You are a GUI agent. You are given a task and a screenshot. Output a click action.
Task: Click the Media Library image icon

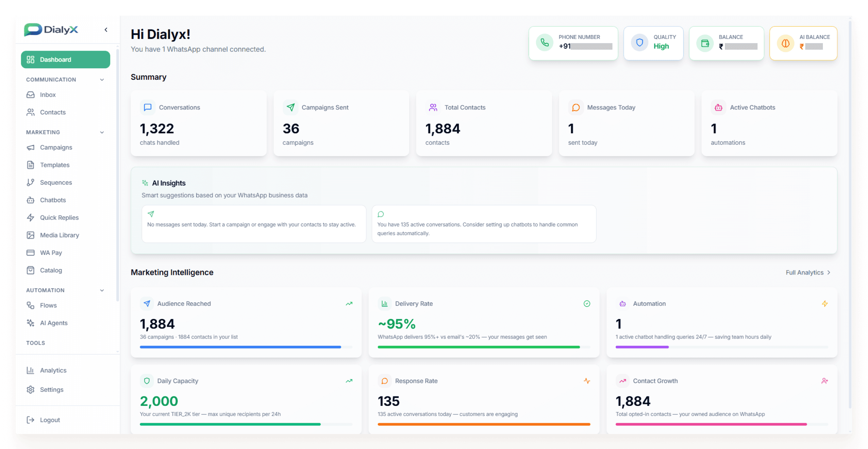click(31, 235)
